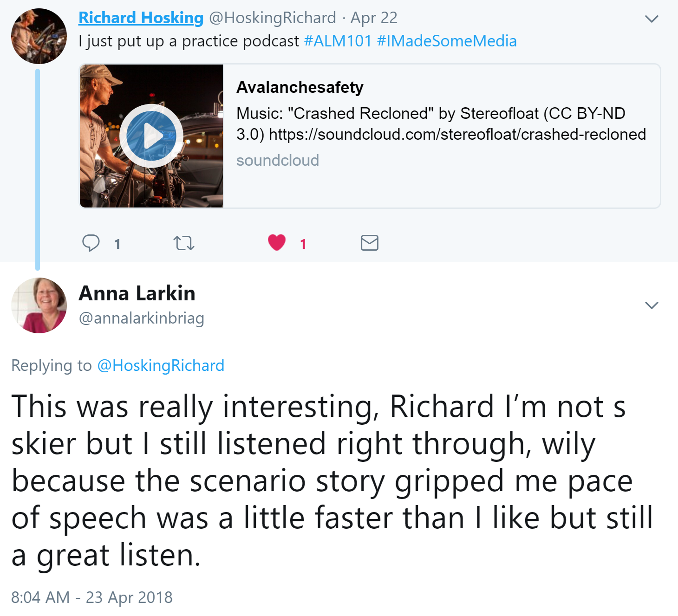The image size is (678, 616).
Task: Expand Richard Hosking's tweet options chevron
Action: coord(652,19)
